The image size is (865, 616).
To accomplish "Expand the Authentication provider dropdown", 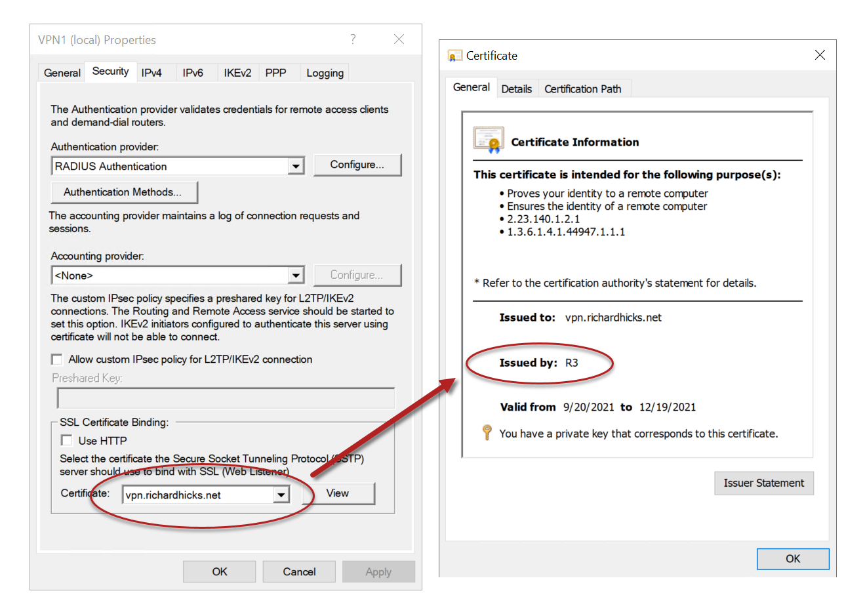I will coord(296,167).
